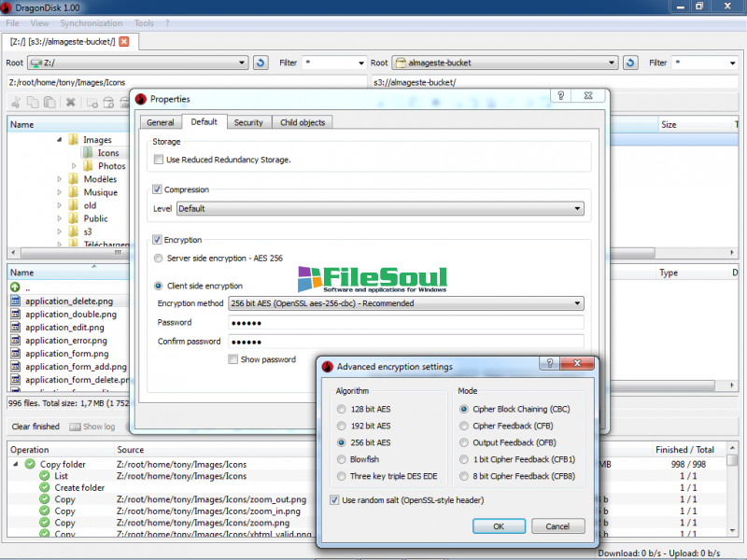Refresh the almageste-bucket root listing
The image size is (747, 560).
(x=630, y=63)
